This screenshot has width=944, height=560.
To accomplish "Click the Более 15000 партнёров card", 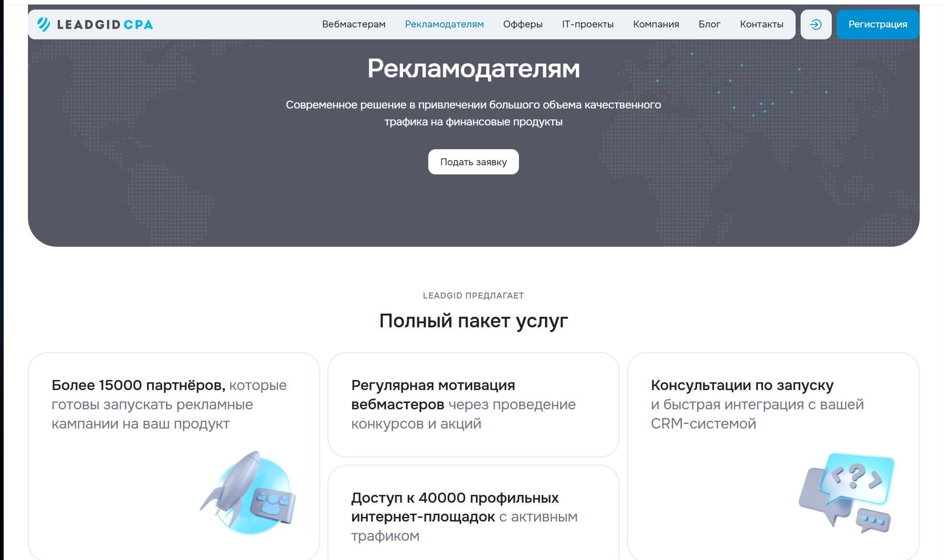I will pos(169,404).
